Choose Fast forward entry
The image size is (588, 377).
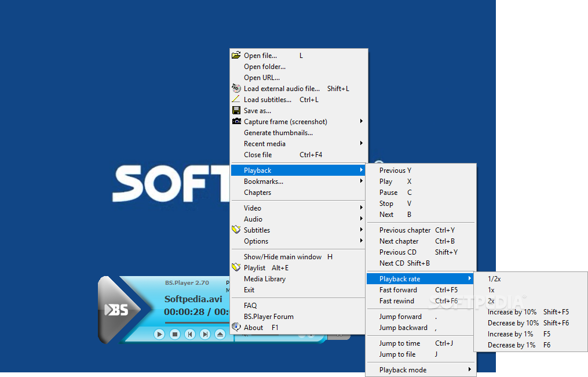tap(421, 290)
